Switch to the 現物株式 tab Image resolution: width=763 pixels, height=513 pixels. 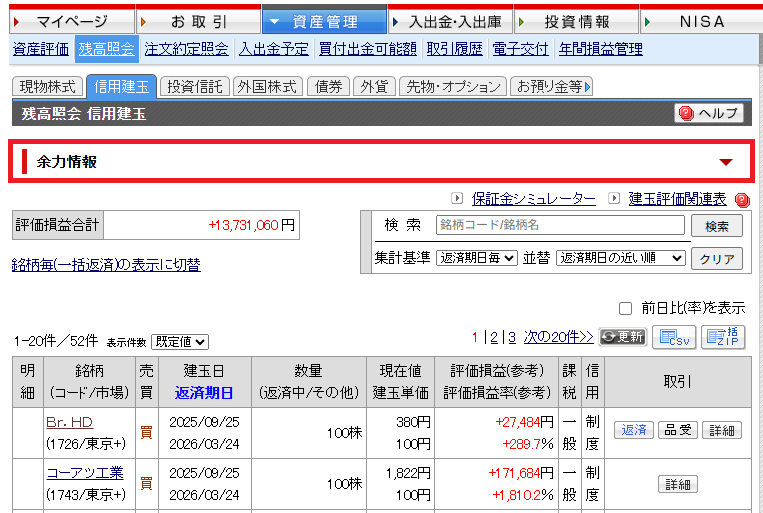pos(47,87)
